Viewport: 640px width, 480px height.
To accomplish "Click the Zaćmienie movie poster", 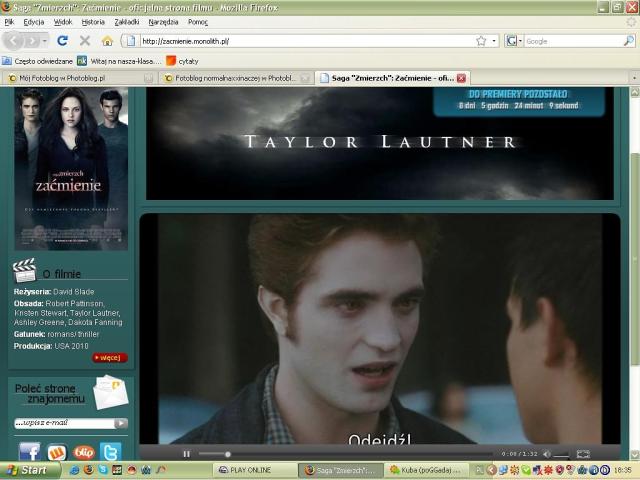I will coord(71,168).
